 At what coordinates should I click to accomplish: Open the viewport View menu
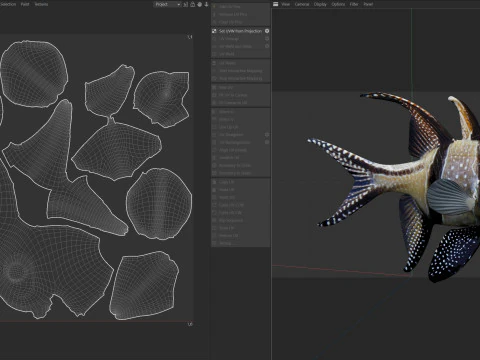point(286,4)
